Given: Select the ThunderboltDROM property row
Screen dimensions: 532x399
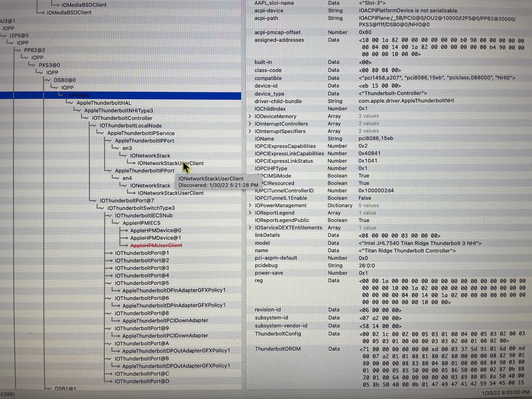Looking at the screenshot, I should (x=277, y=349).
